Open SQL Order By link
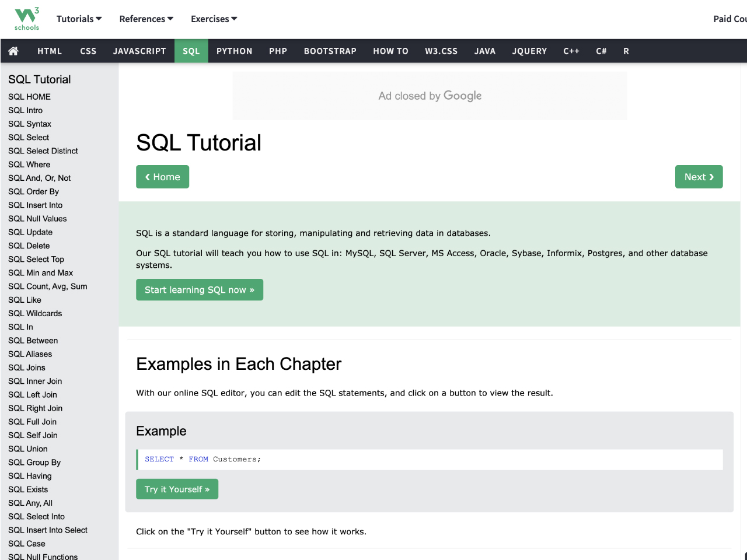The image size is (747, 560). pos(33,191)
